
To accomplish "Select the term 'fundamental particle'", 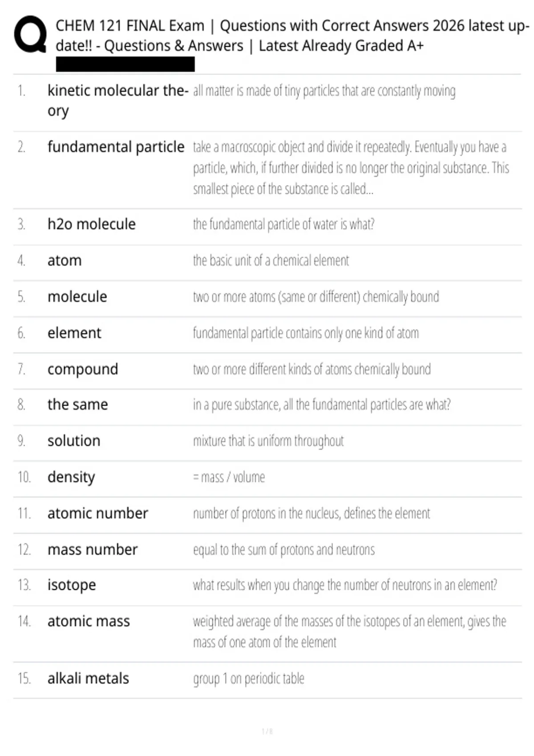I will click(x=116, y=147).
